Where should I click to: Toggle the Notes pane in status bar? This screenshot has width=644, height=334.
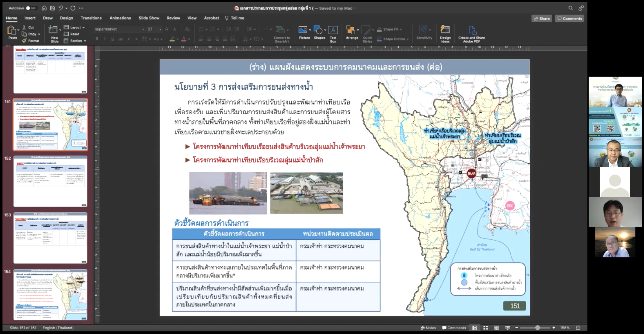point(428,328)
